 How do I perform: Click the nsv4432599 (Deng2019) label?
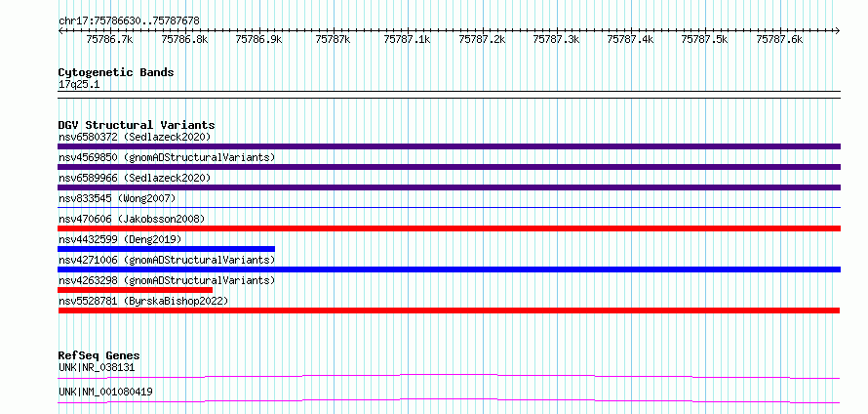120,239
